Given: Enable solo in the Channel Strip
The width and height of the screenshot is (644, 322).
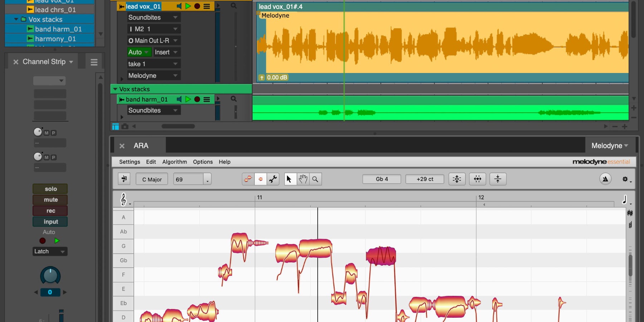Looking at the screenshot, I should (50, 189).
